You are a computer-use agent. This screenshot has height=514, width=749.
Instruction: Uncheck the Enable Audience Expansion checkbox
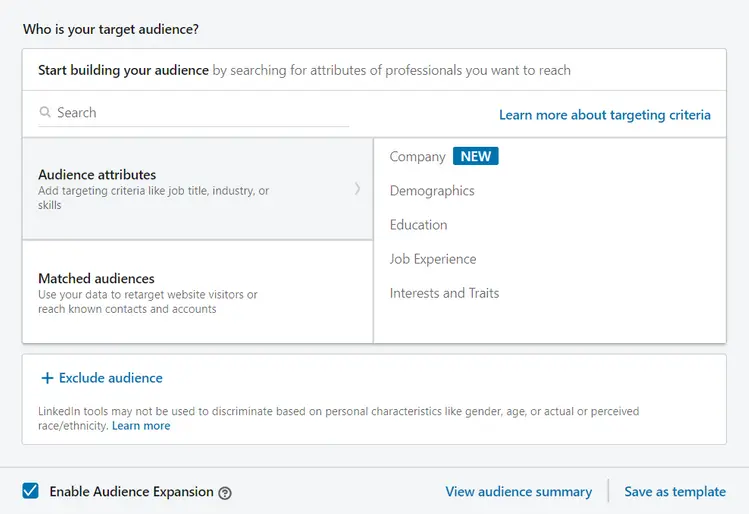pos(31,491)
